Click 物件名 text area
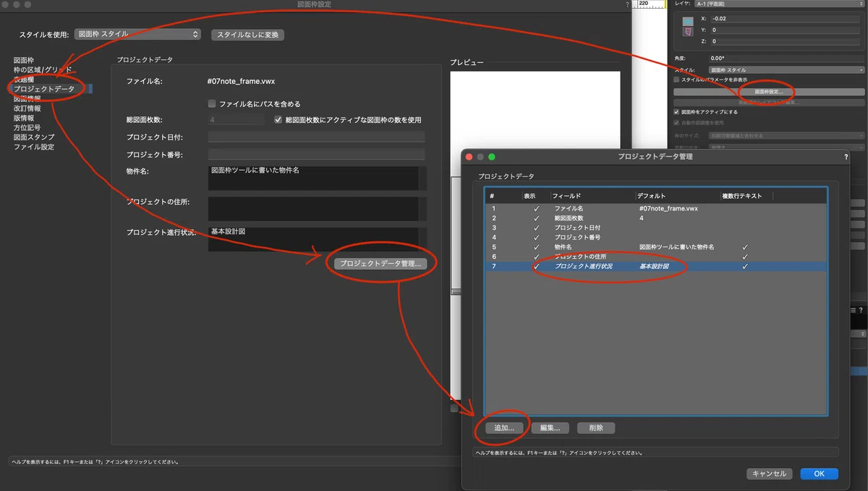868x491 pixels. pyautogui.click(x=313, y=178)
